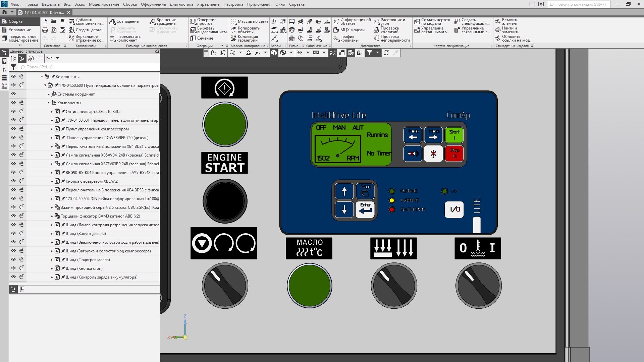
Task: Hide Пульт управления компрессором via eye icon
Action: [x=13, y=129]
